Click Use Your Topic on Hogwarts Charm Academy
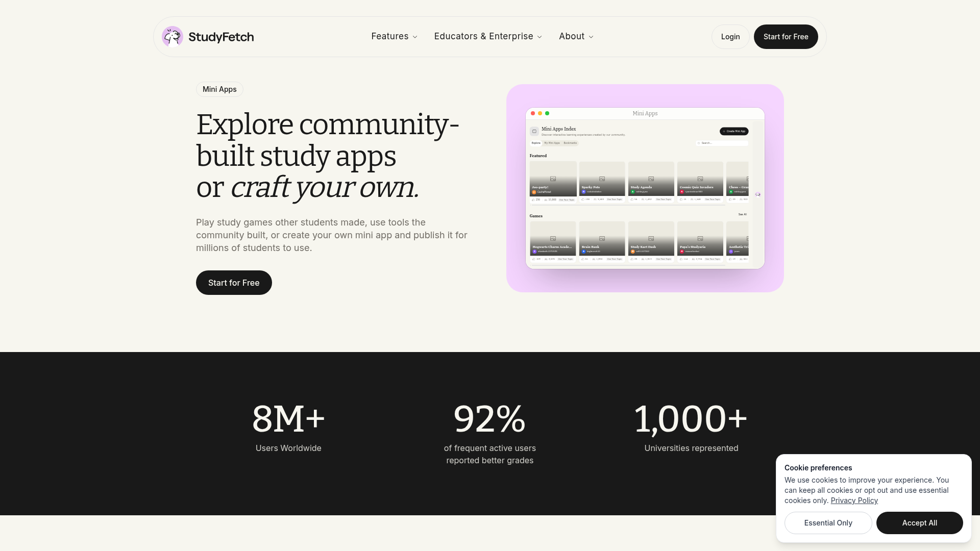Viewport: 980px width, 551px height. (566, 259)
